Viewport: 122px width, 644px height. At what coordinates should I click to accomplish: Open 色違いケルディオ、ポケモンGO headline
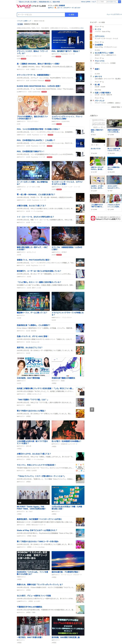[33, 336]
